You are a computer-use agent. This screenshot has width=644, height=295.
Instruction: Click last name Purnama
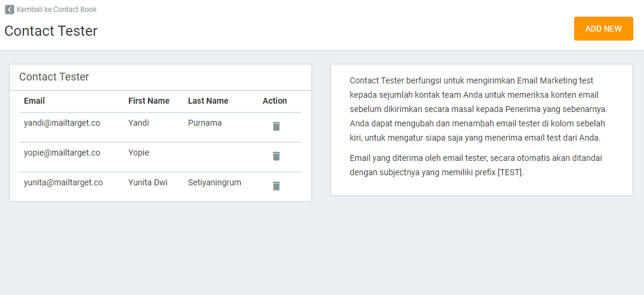click(205, 123)
